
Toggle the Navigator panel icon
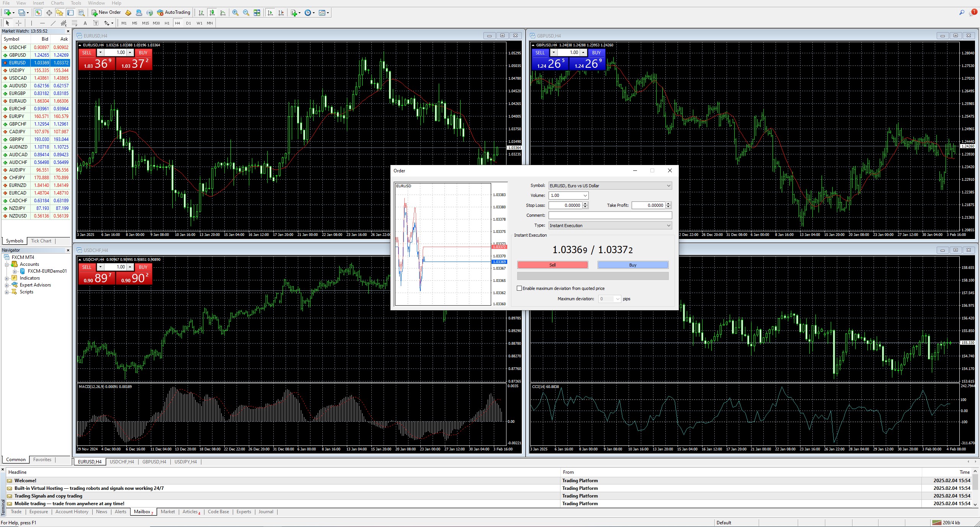coord(60,13)
